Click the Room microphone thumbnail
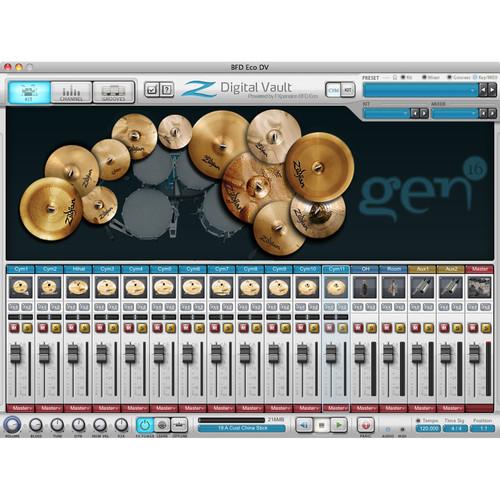Screen dimensions: 500x500 point(393,287)
